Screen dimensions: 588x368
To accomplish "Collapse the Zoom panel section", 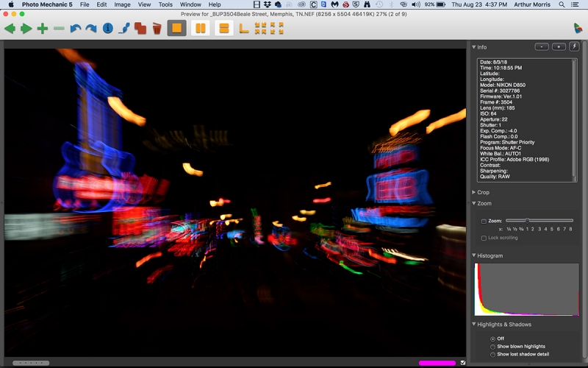I will tap(474, 203).
